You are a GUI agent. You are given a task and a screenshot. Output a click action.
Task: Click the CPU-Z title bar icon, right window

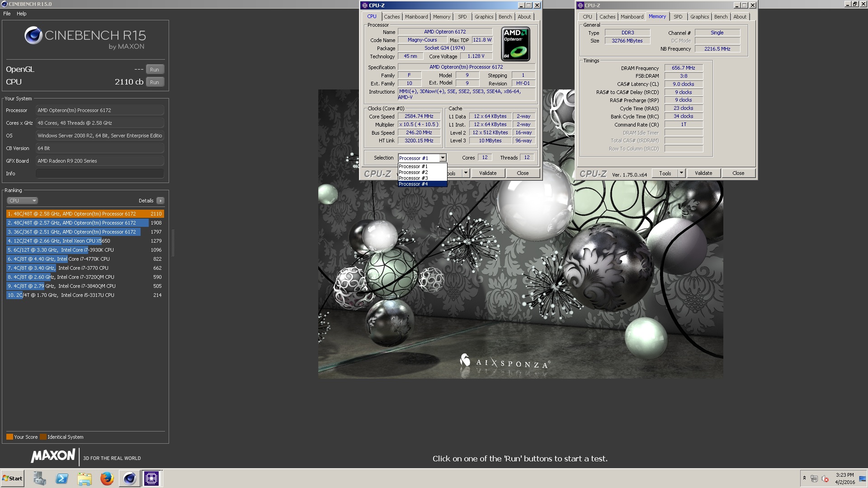[x=580, y=5]
